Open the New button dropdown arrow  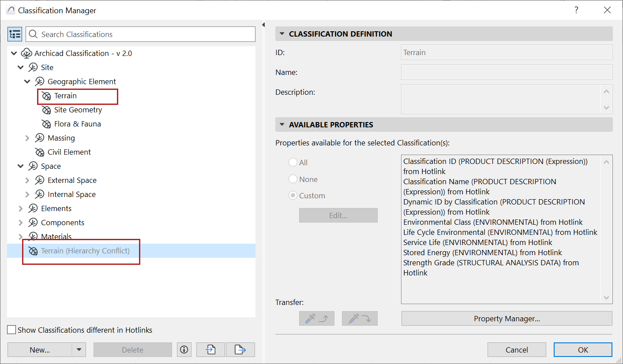(x=79, y=350)
